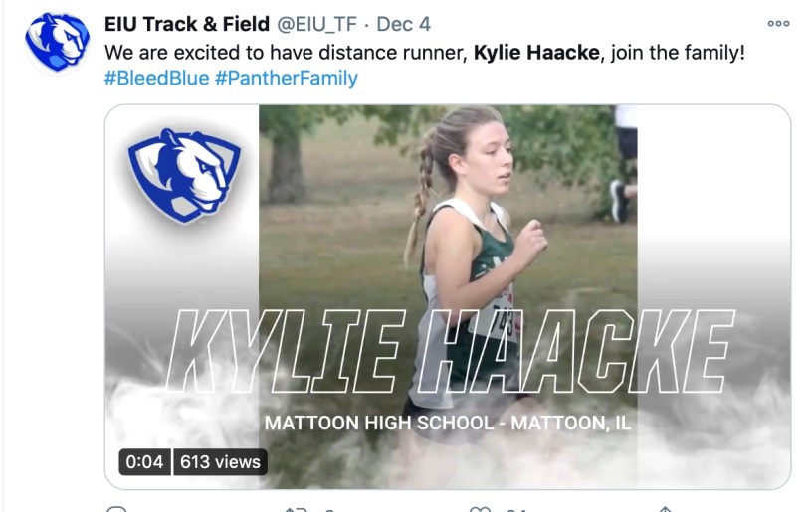The width and height of the screenshot is (812, 512).
Task: Open the #PantherFamily hashtag
Action: [x=286, y=78]
